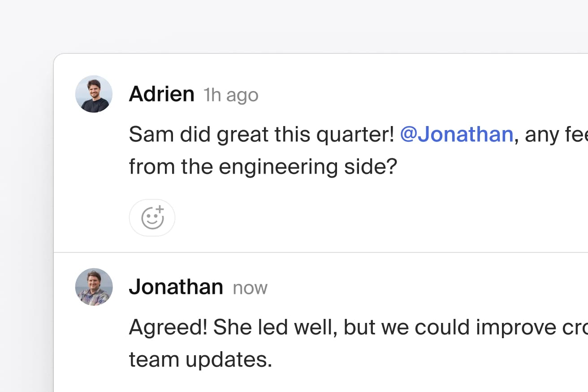Select the Jonathan author name
588x392 pixels.
pos(176,287)
